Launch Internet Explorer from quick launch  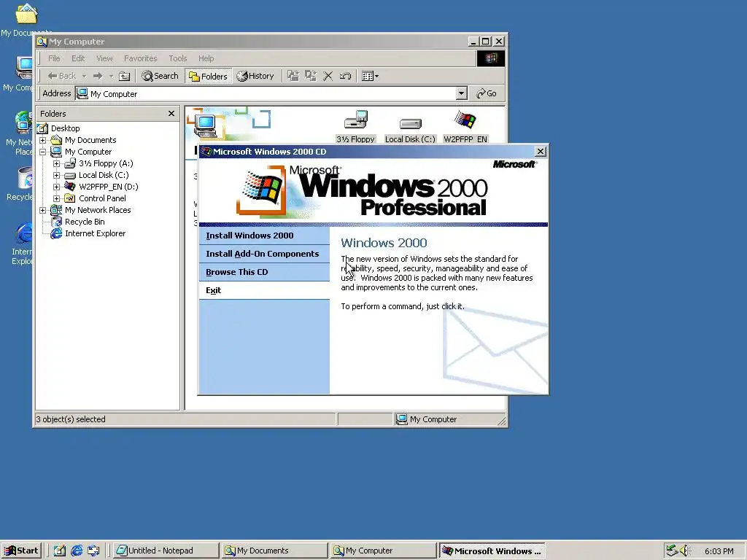click(x=77, y=551)
